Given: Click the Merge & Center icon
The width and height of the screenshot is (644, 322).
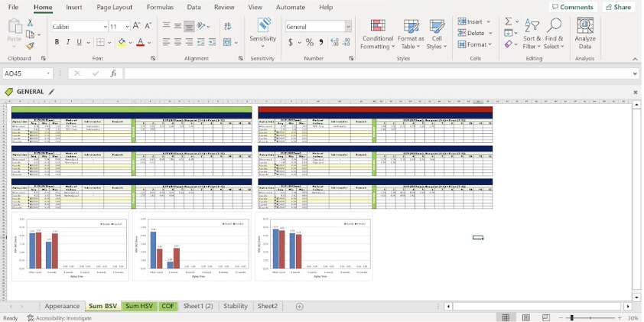Looking at the screenshot, I should click(227, 42).
